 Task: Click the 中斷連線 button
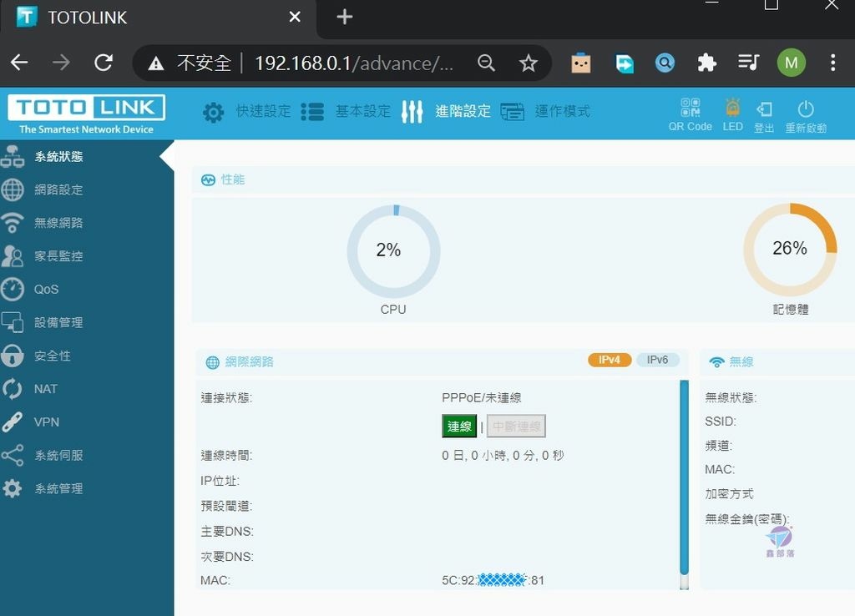pyautogui.click(x=516, y=427)
